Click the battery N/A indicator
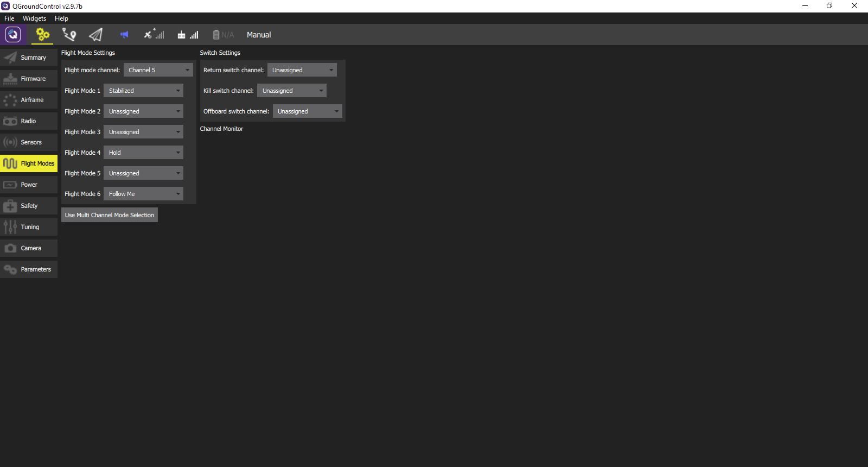The height and width of the screenshot is (467, 868). [x=223, y=35]
